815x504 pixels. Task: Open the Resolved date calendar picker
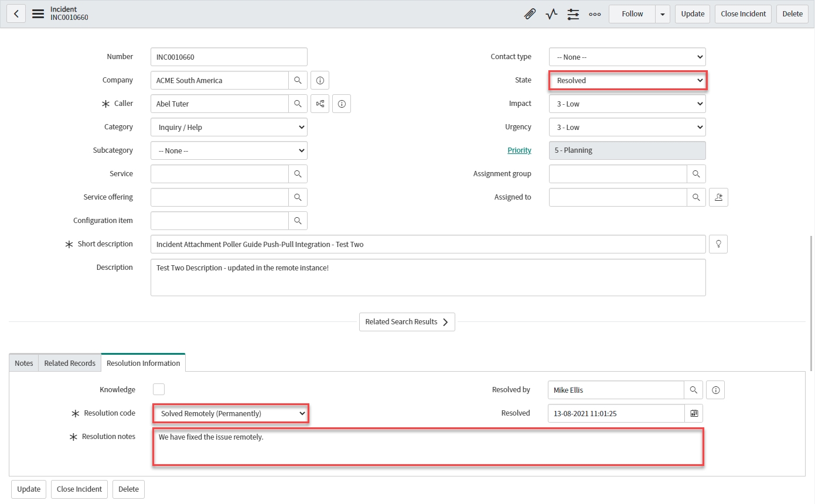(694, 413)
